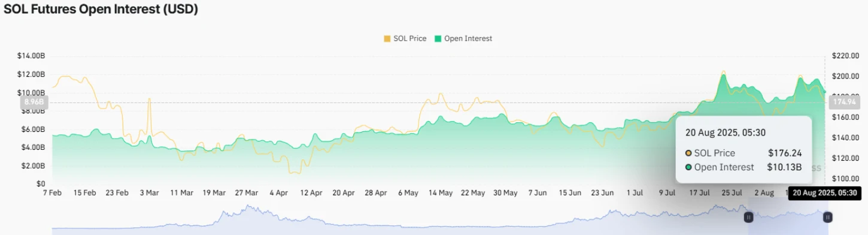This screenshot has height=235, width=868.
Task: Click the 2 Aug date label
Action: click(764, 193)
